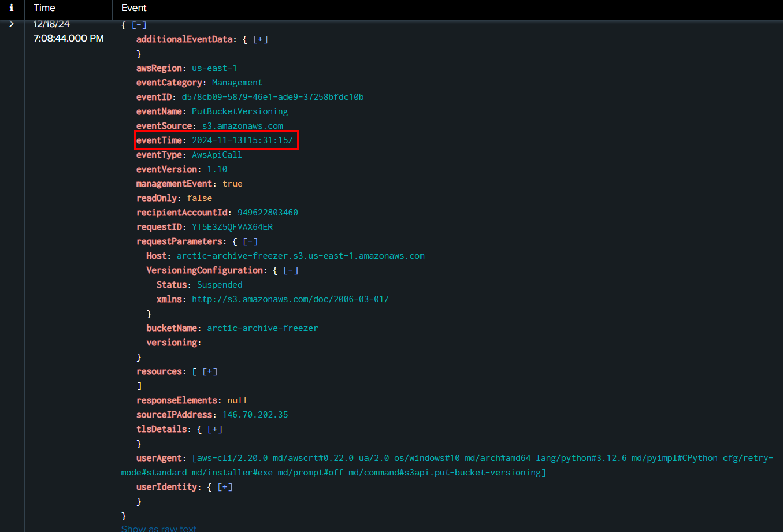Click the info "i" icon in the header
This screenshot has width=783, height=532.
(12, 8)
